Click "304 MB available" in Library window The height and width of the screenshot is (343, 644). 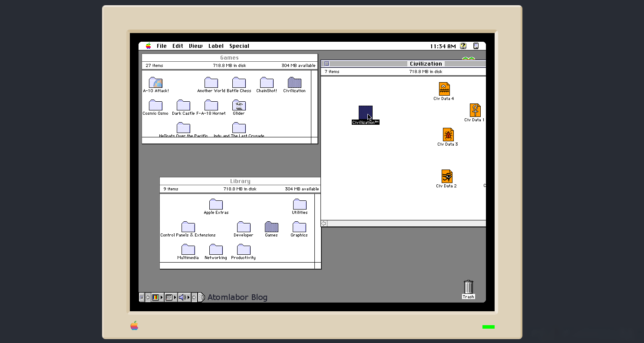[302, 189]
